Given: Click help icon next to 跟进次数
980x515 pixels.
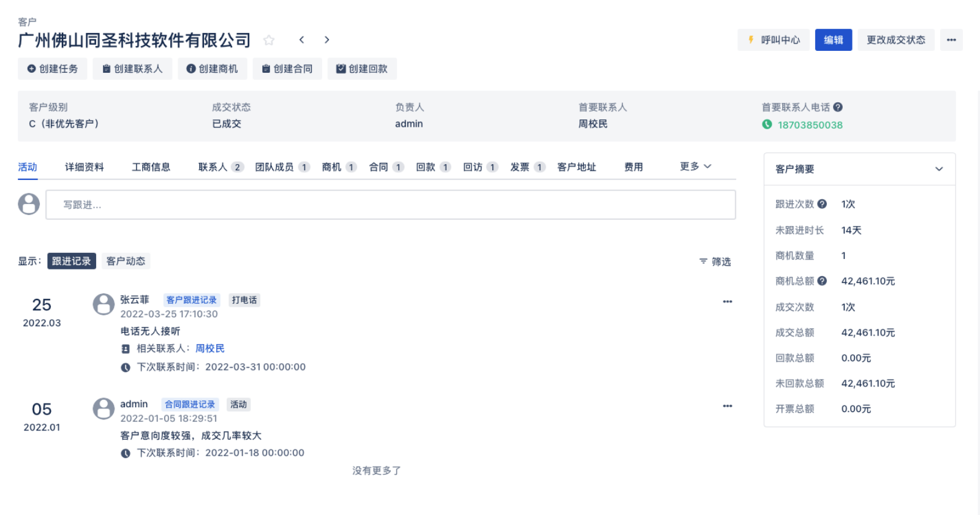Looking at the screenshot, I should [822, 204].
